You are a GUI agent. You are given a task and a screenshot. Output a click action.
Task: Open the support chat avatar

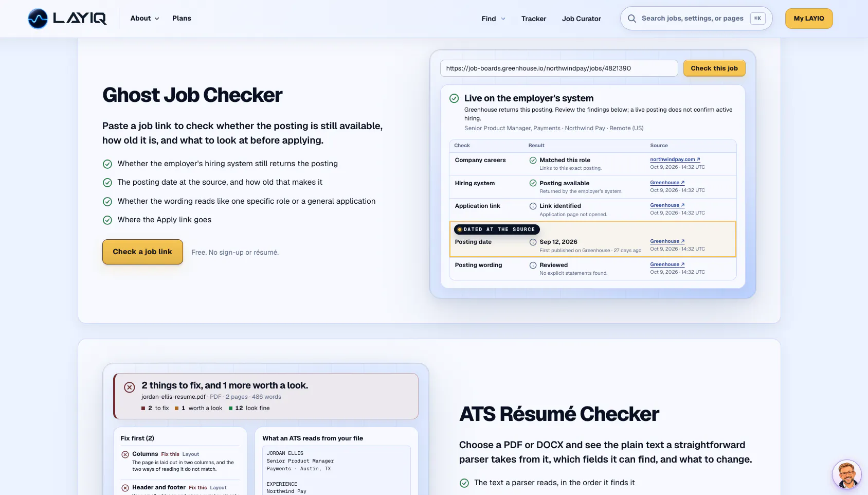point(846,474)
